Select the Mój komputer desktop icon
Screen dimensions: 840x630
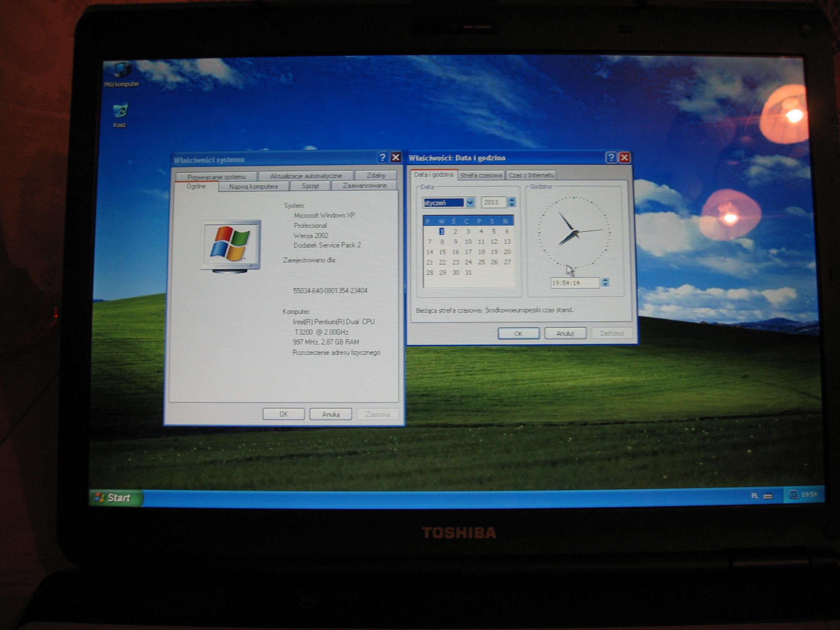122,74
